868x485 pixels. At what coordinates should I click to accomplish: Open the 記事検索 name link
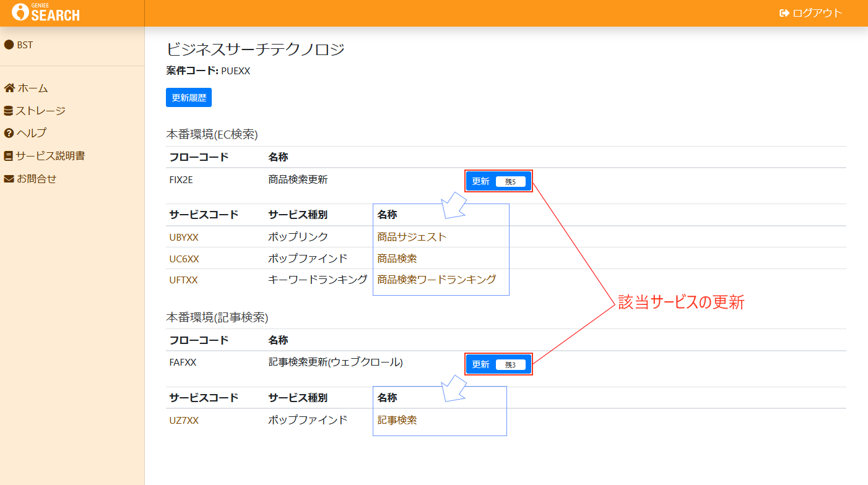click(x=397, y=420)
